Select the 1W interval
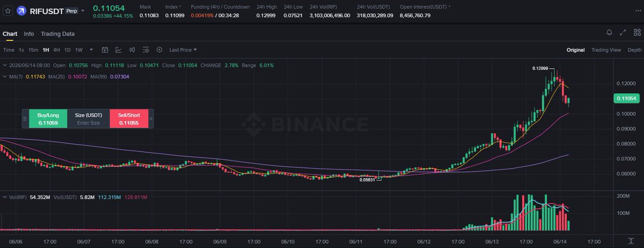The image size is (644, 248). [79, 50]
